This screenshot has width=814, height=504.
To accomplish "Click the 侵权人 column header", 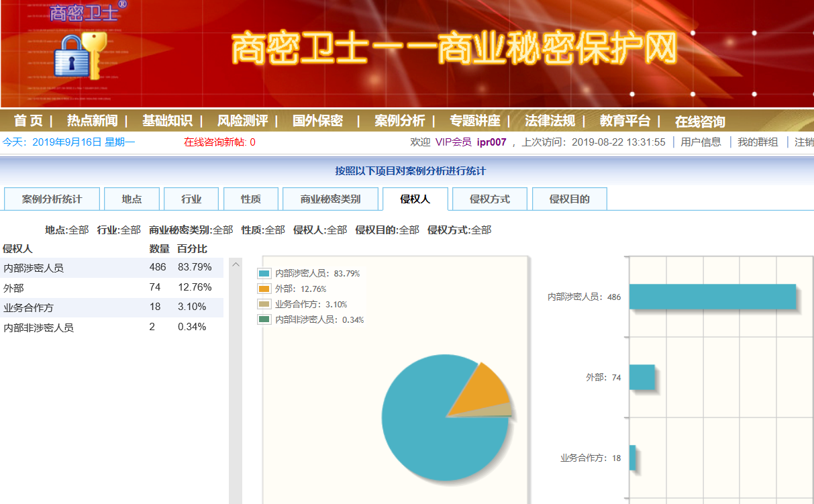I will tap(17, 249).
